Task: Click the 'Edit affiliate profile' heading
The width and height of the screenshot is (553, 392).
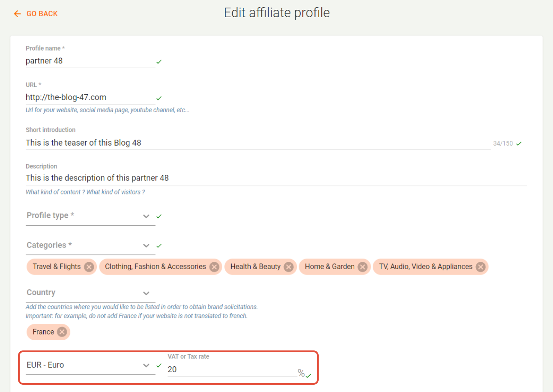Action: tap(277, 13)
